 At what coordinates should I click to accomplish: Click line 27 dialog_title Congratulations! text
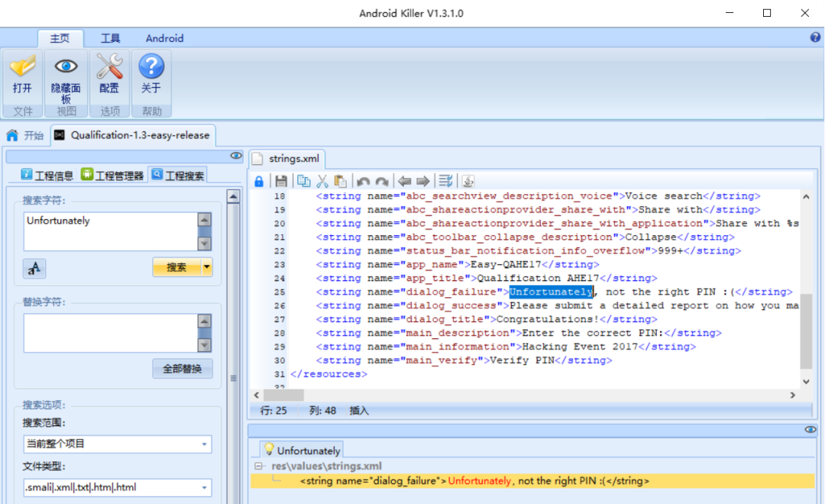tap(487, 319)
